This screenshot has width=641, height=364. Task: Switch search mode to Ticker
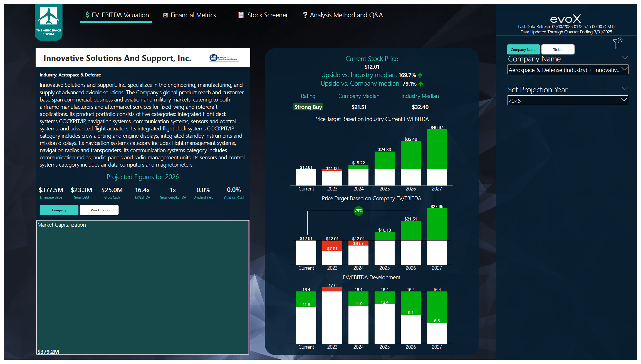click(x=558, y=49)
